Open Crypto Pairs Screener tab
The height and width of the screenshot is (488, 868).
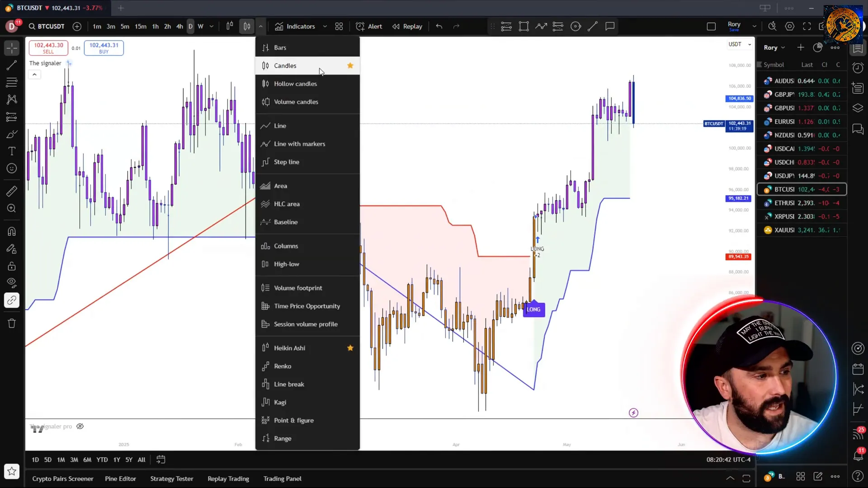(63, 479)
